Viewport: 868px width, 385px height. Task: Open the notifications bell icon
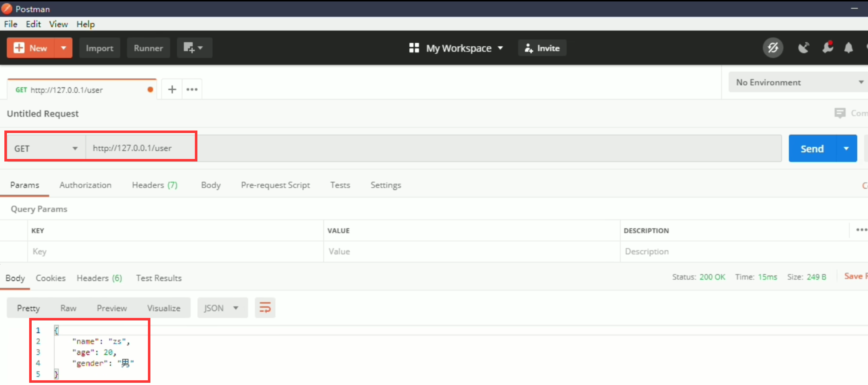[848, 48]
